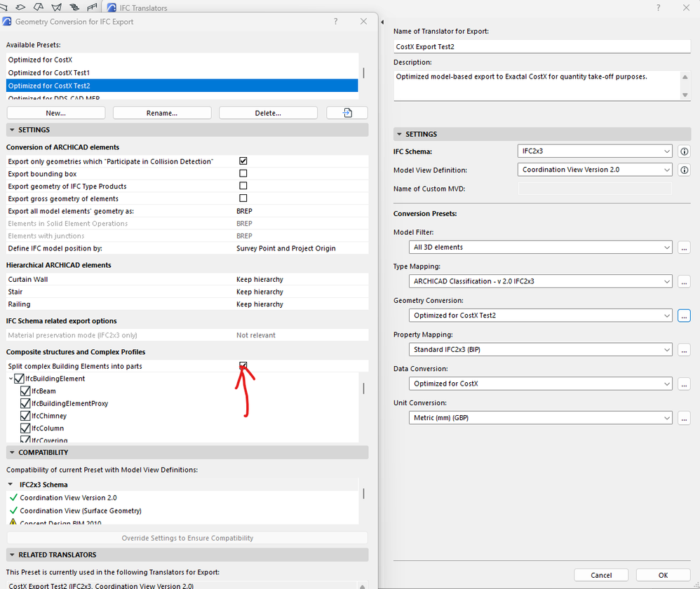Click Railing 'Keep hierarchy' value

(x=260, y=304)
